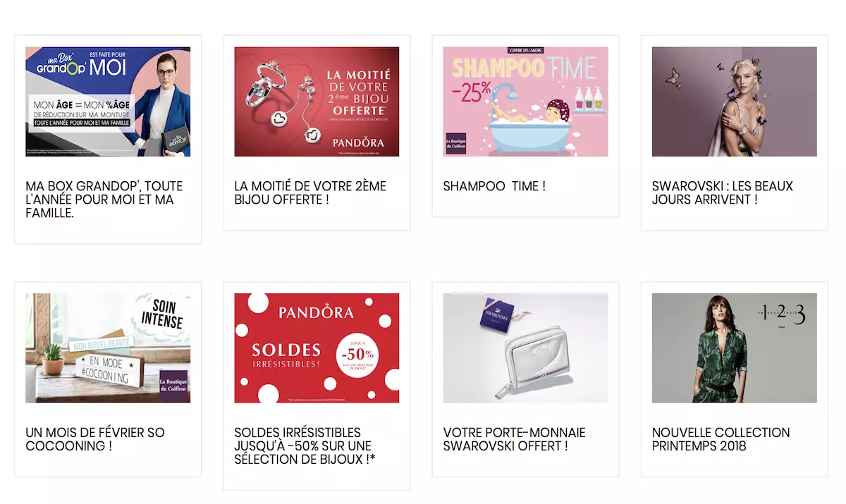The height and width of the screenshot is (504, 846).
Task: Open the Shampoo Time -25% promo image
Action: (525, 102)
